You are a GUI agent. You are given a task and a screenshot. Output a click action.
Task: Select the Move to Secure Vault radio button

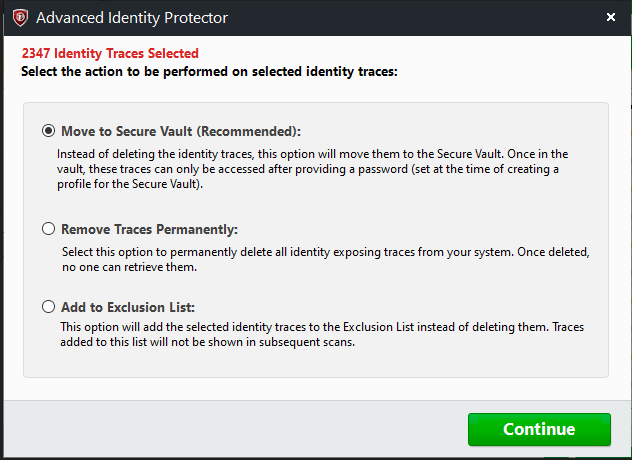click(48, 131)
